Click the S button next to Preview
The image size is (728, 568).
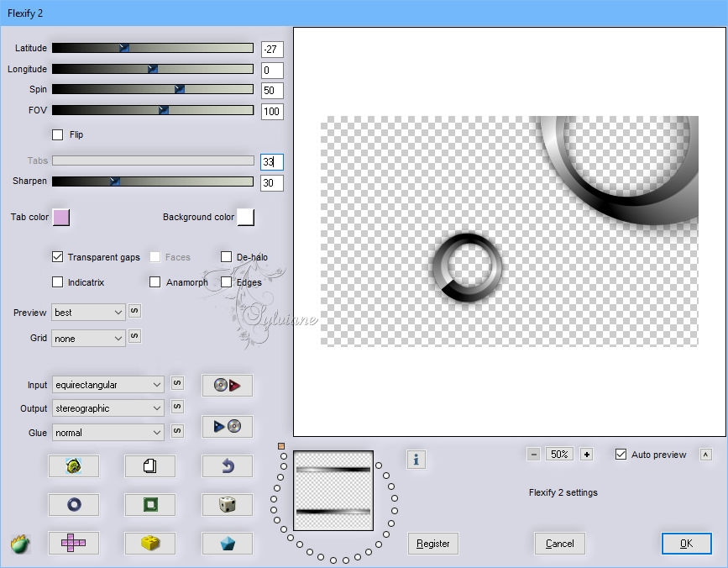click(x=134, y=311)
